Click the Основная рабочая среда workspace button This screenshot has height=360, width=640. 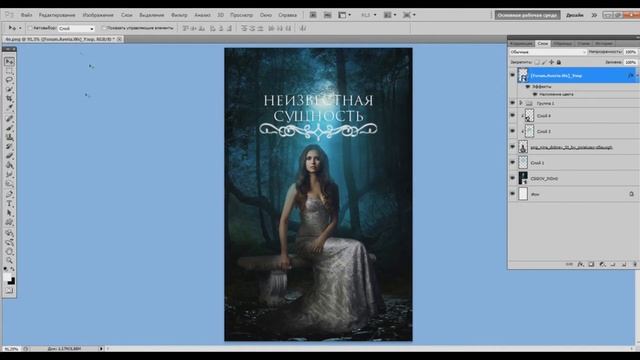527,15
